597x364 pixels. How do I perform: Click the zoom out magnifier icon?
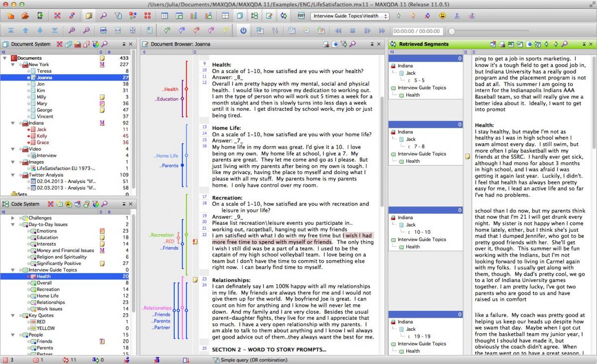86,30
